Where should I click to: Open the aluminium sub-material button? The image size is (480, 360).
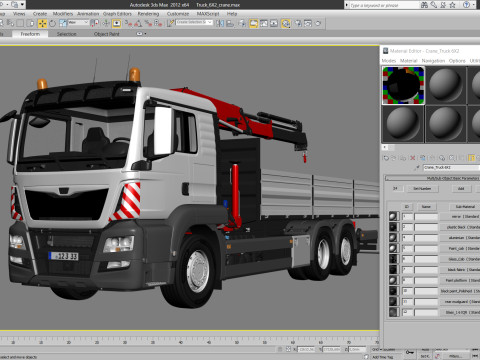(x=461, y=238)
